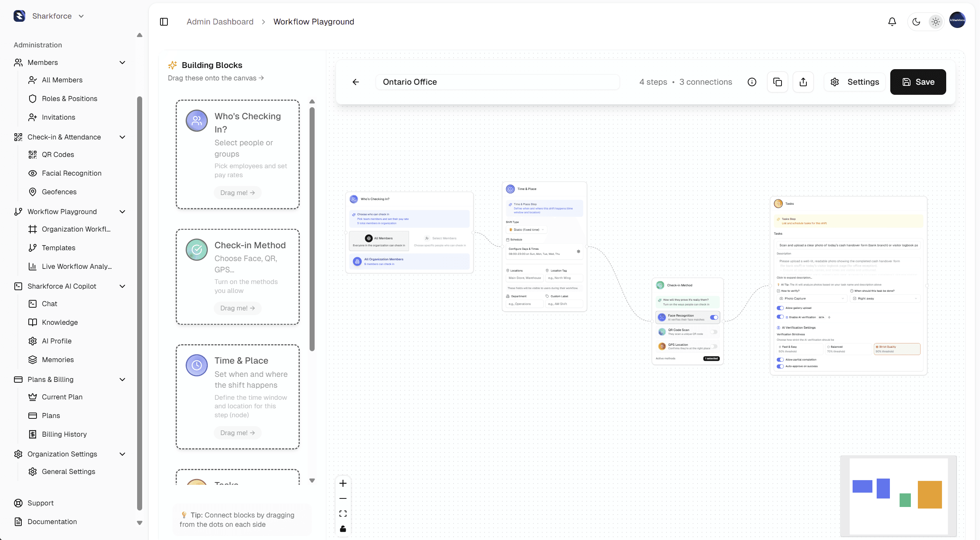Image resolution: width=980 pixels, height=540 pixels.
Task: Open Templates in sidebar
Action: 59,248
